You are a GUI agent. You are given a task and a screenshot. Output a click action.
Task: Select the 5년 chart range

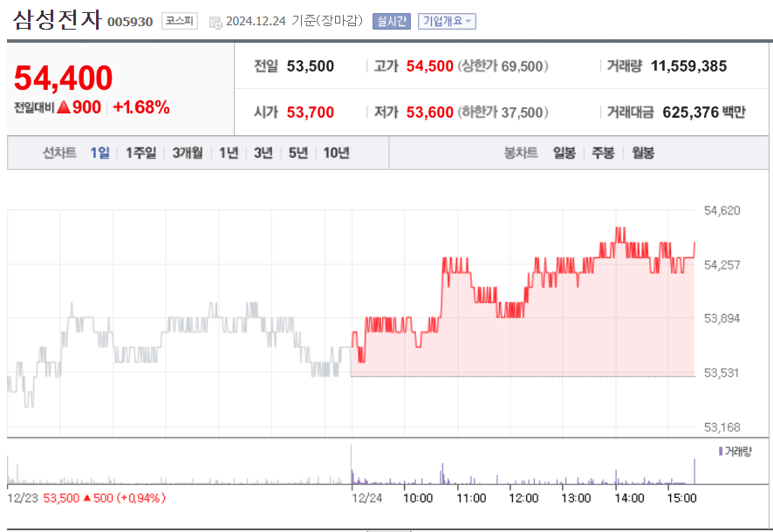click(298, 153)
